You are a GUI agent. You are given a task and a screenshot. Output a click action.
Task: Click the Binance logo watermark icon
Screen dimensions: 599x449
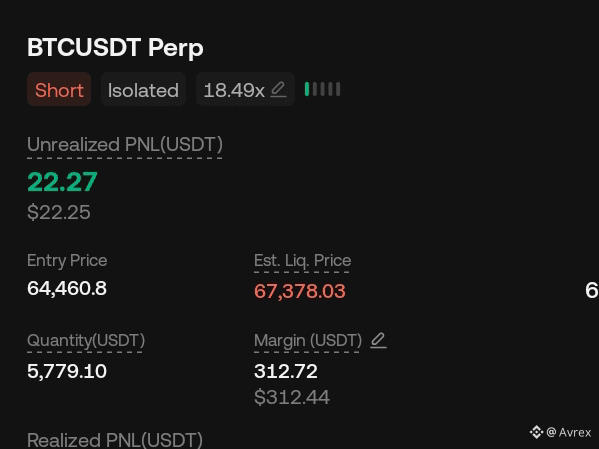point(536,432)
